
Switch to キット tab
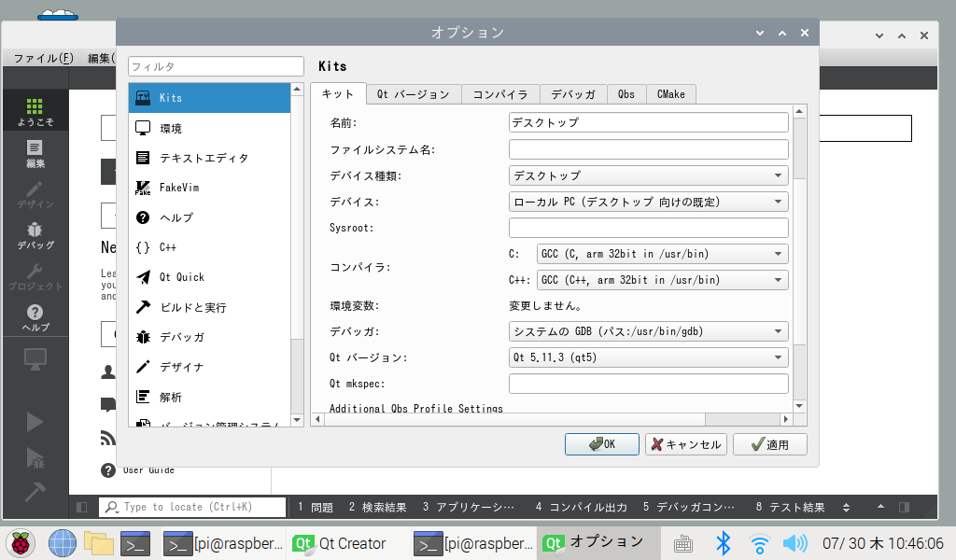tap(338, 94)
